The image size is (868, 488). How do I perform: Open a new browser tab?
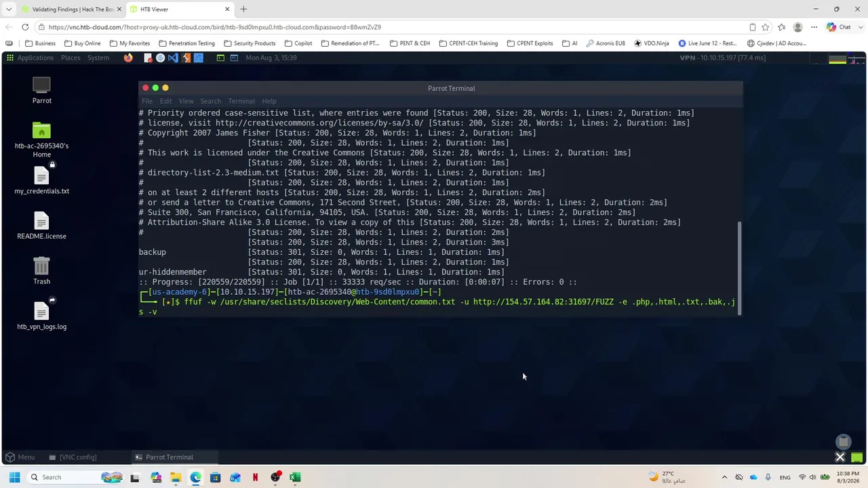(243, 9)
